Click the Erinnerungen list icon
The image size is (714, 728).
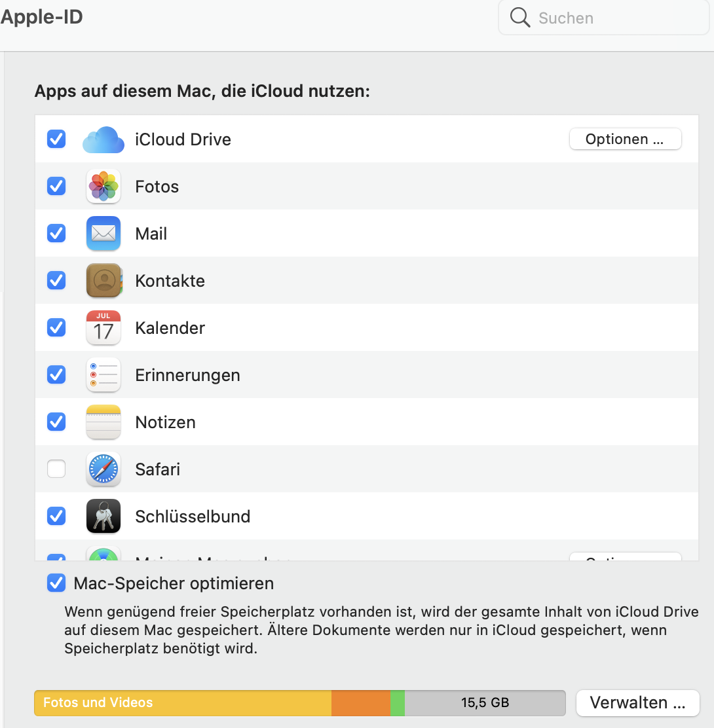tap(103, 374)
